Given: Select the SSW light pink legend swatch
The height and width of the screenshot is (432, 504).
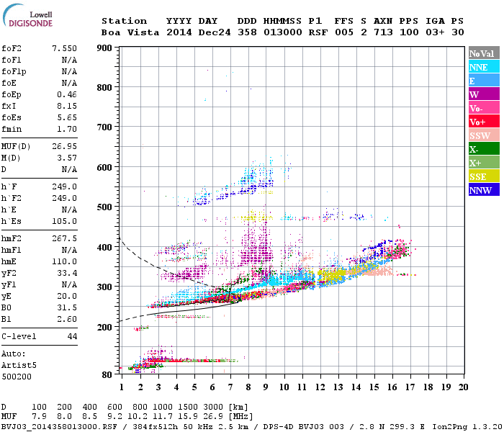Looking at the screenshot, I should 484,135.
